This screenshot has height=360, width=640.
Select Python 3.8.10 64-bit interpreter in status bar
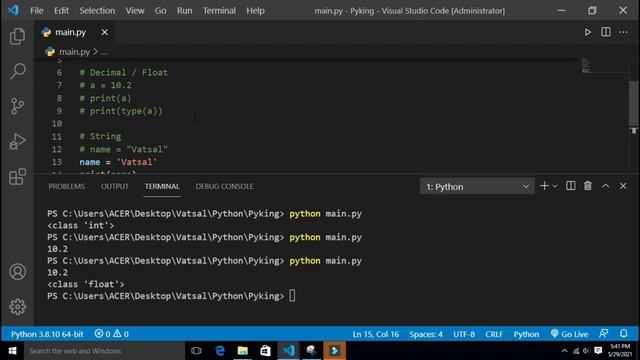point(47,334)
